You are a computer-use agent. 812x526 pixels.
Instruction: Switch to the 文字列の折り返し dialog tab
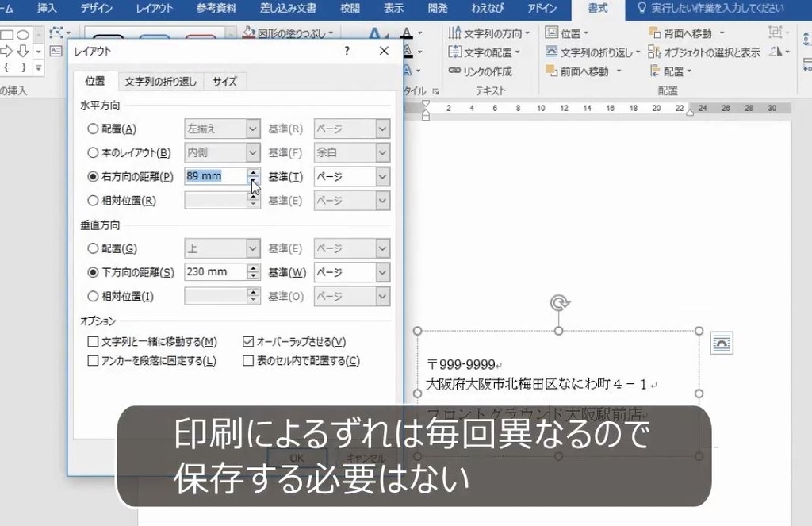(x=160, y=82)
